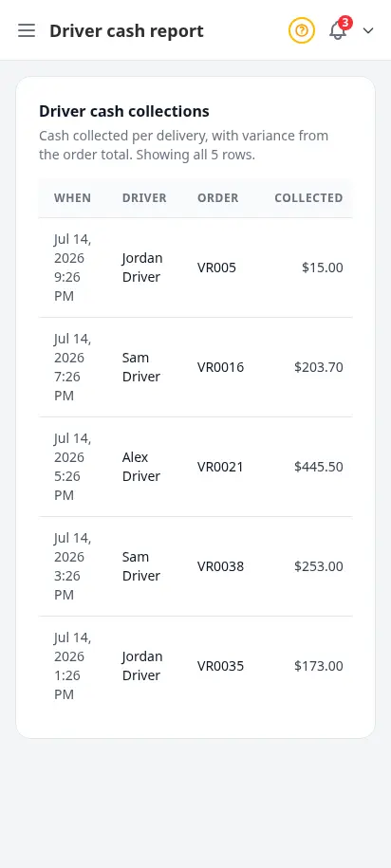This screenshot has height=868, width=391.
Task: Click the yellow help question-mark icon
Action: (x=301, y=30)
